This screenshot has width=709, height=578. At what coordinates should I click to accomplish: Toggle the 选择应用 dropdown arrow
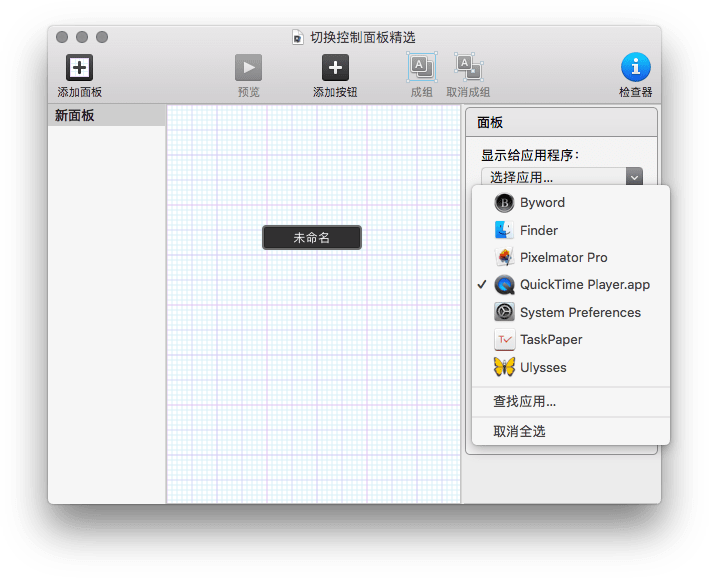click(633, 177)
